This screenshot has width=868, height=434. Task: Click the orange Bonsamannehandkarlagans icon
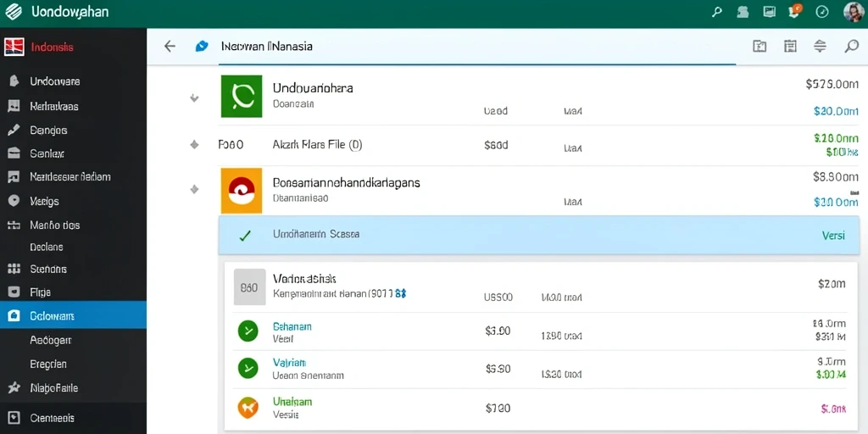pyautogui.click(x=242, y=191)
